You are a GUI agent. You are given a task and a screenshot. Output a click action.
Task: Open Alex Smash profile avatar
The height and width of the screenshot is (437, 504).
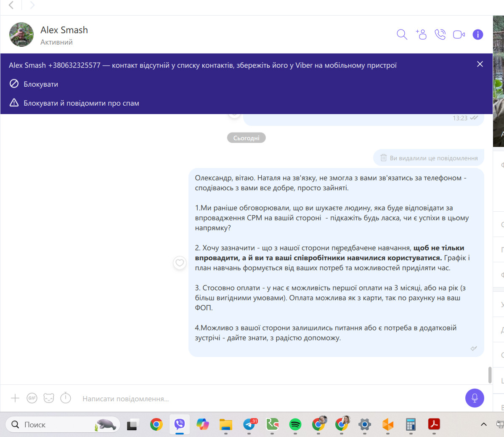coord(21,35)
